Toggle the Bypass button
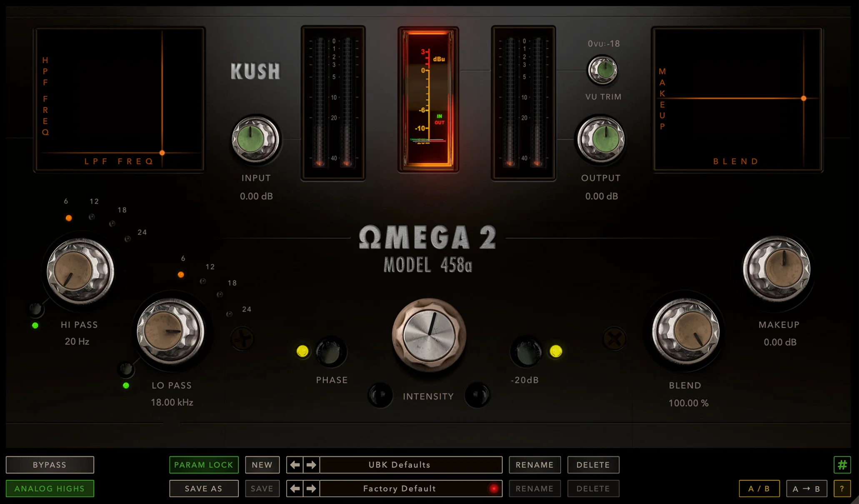Viewport: 859px width, 504px height. tap(50, 465)
